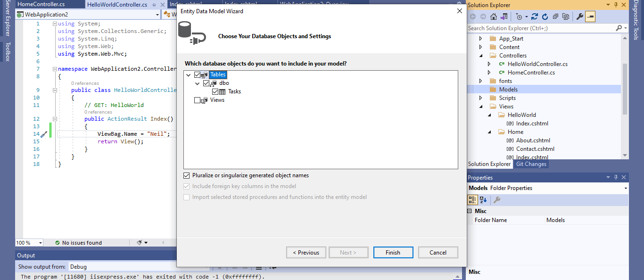
Task: Expand the Scripts folder
Action: (x=481, y=98)
